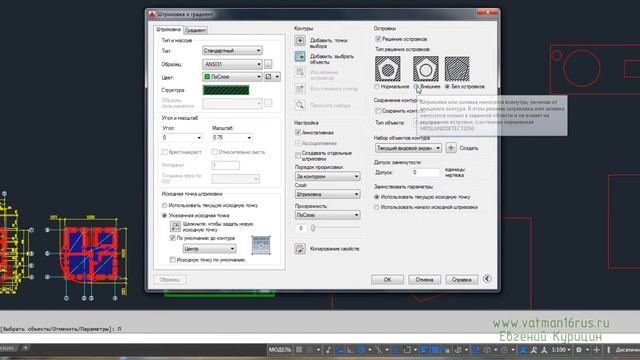Select the Normal island style picture
640x360 pixels.
point(388,69)
